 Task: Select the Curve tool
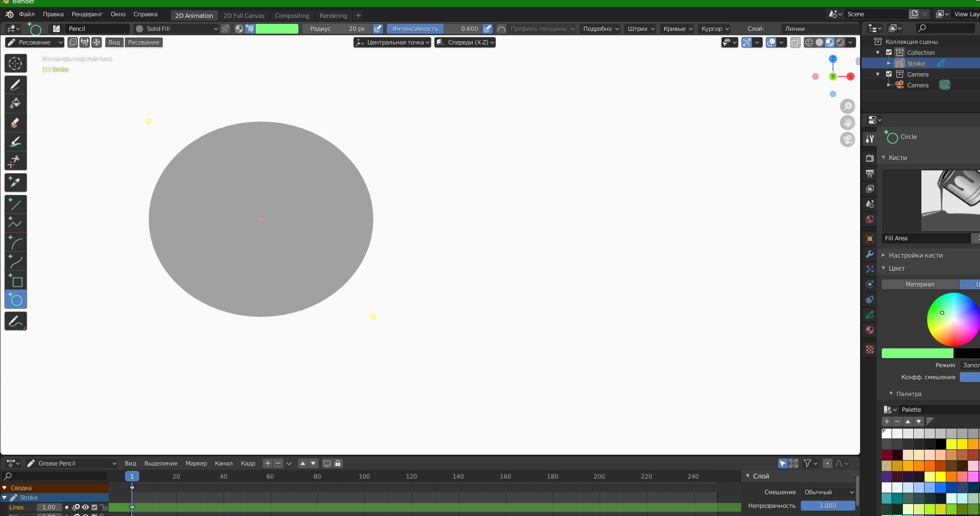[16, 262]
